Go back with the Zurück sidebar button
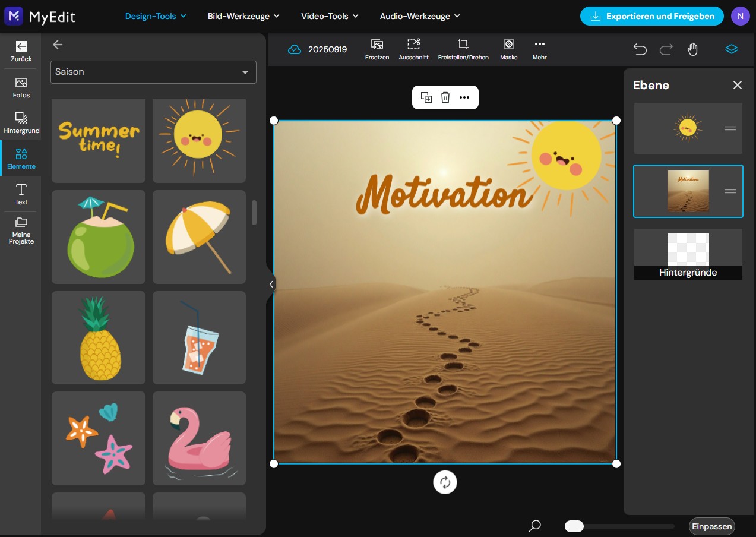756x537 pixels. tap(21, 51)
